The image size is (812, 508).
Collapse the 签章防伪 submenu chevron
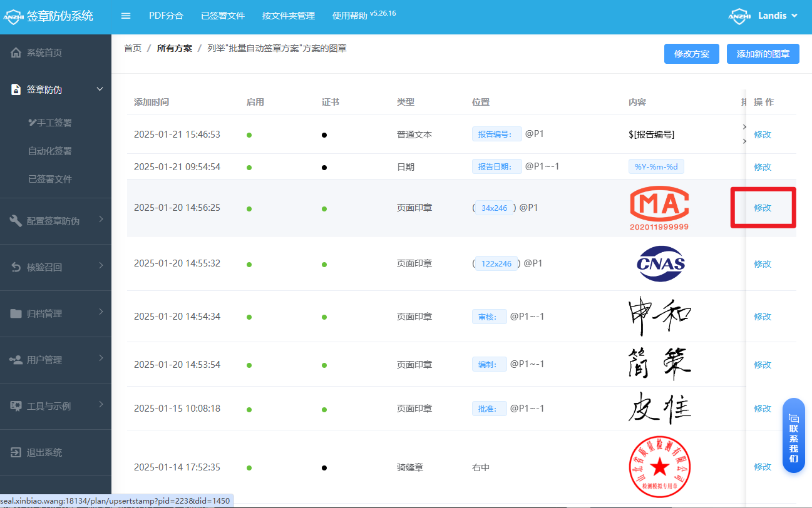coord(99,89)
